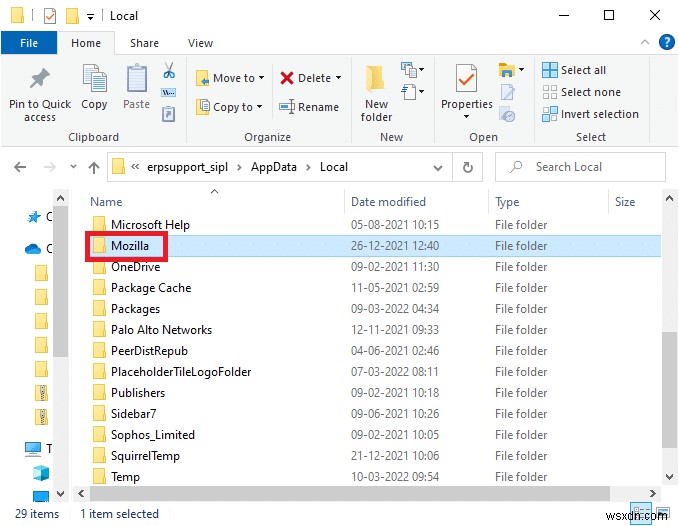Click Select none button
Screen dimensions: 679x526
[x=582, y=92]
